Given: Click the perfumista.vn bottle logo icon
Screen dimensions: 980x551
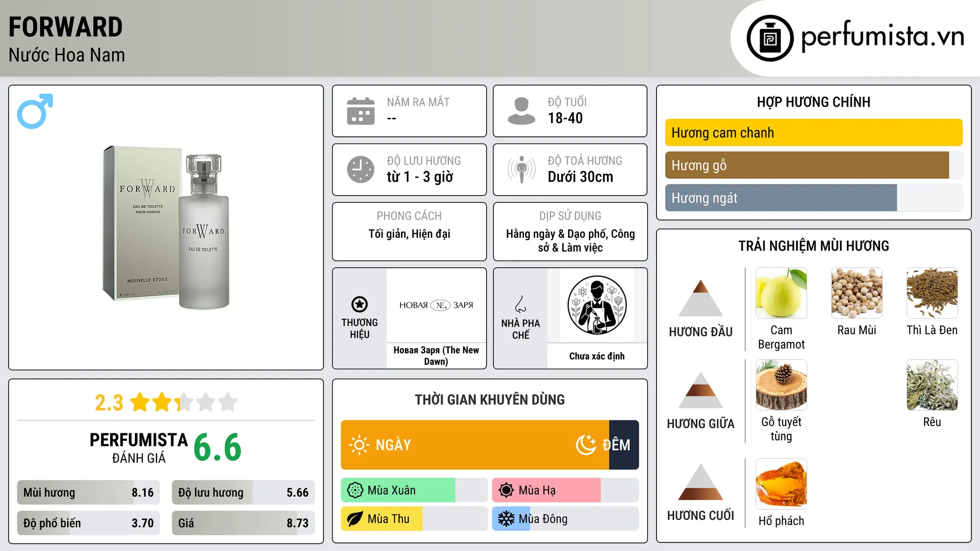Looking at the screenshot, I should 770,38.
